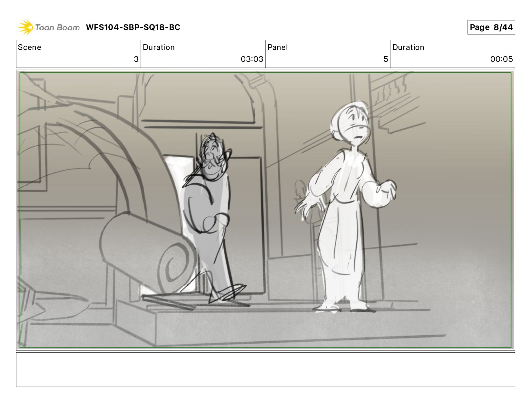Viewport: 532px width, 411px height.
Task: Click the Page 8/44 indicator
Action: coord(491,27)
